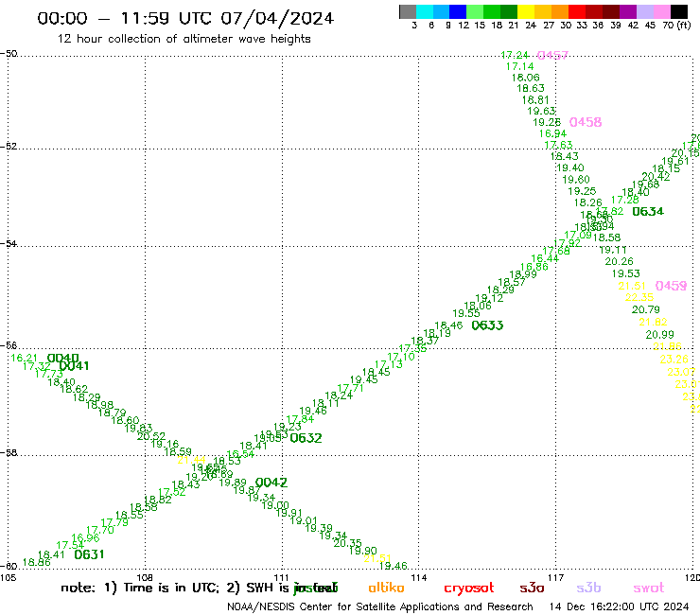This screenshot has height=615, width=700.
Task: Click the altika satellite legend label
Action: tap(386, 588)
